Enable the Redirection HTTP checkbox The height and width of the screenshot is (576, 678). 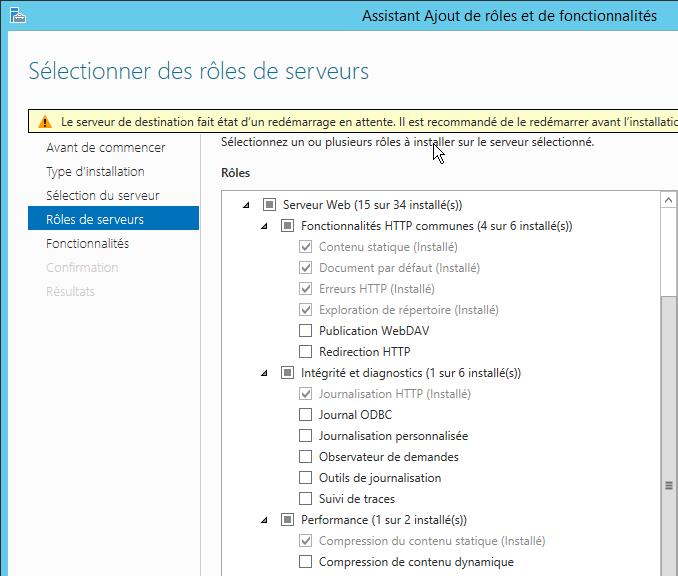305,352
